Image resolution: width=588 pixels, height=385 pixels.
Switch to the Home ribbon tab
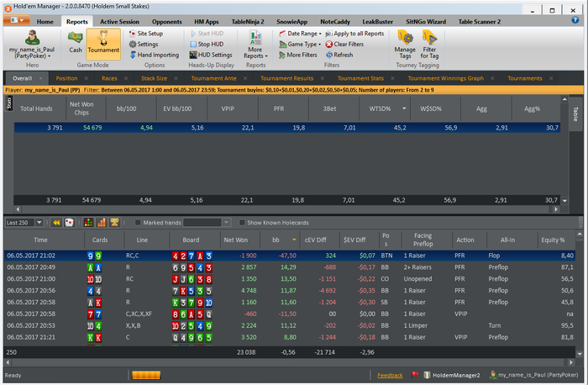click(45, 22)
